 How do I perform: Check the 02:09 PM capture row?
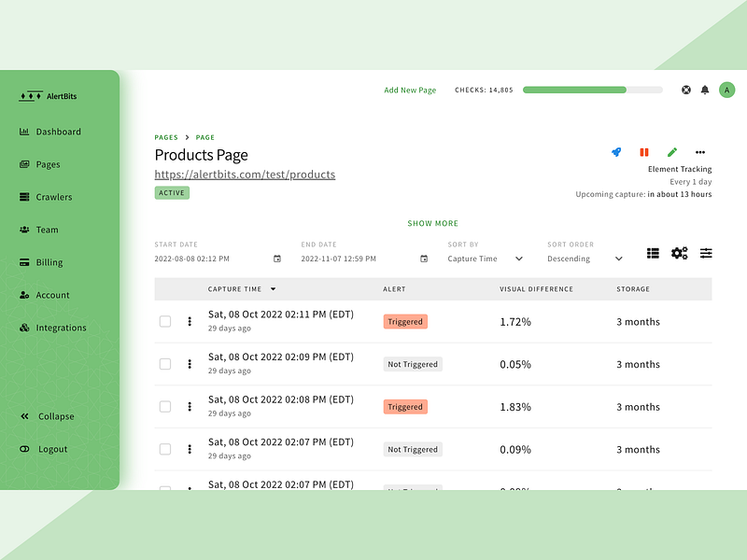(165, 364)
